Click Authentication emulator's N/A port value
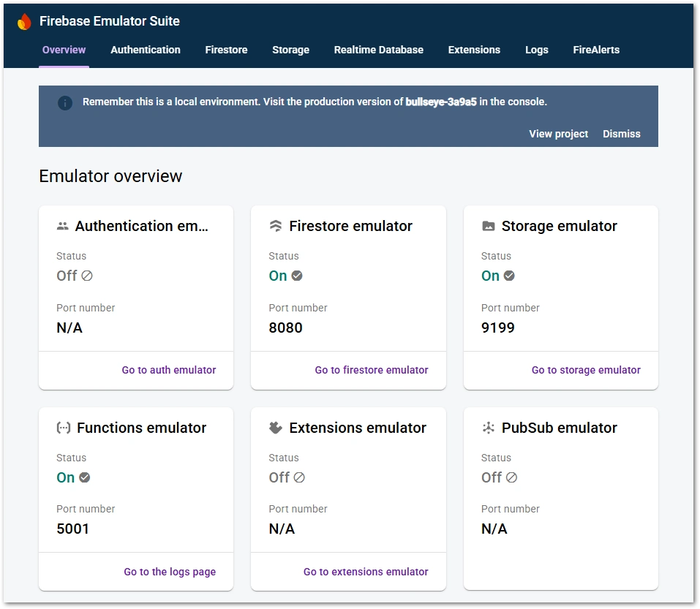Screen dimensions: 700x609 click(69, 328)
